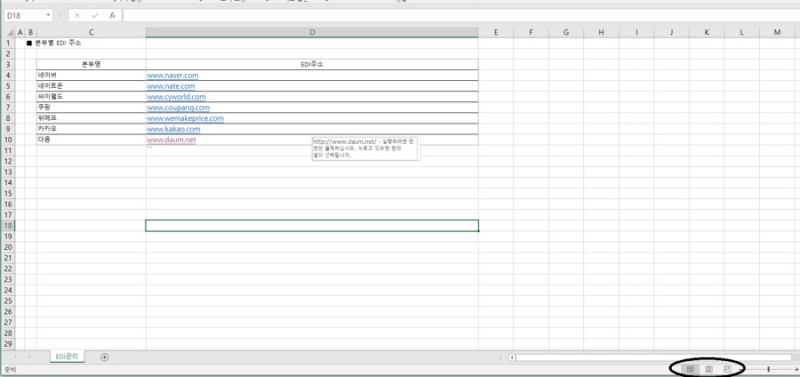Select row 29 header

coord(8,343)
